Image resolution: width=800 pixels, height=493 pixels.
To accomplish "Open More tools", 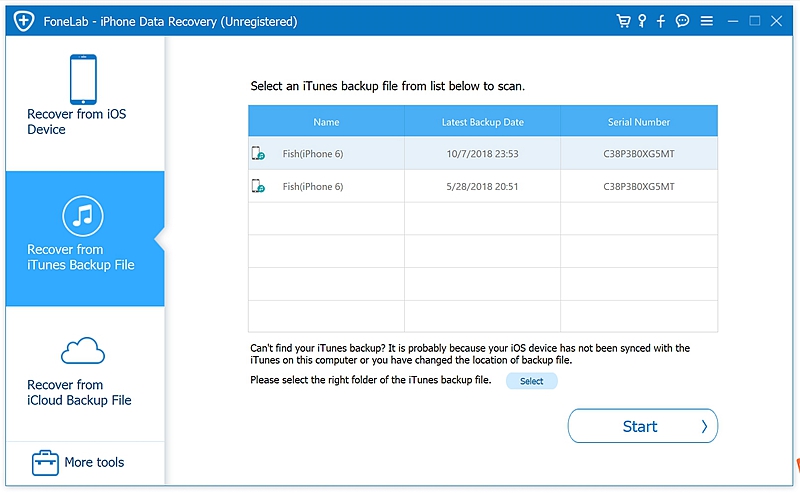I will 85,462.
